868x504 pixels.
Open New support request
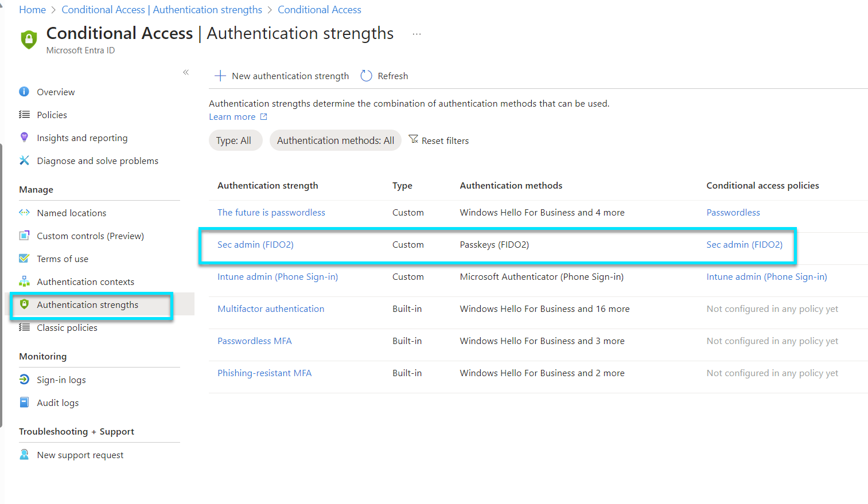pyautogui.click(x=80, y=455)
